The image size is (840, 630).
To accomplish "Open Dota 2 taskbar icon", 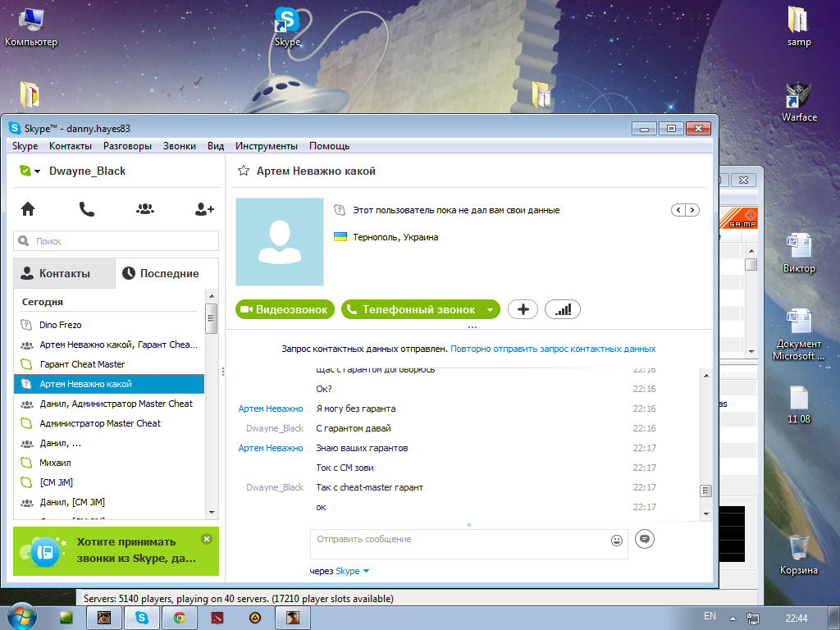I will click(217, 618).
